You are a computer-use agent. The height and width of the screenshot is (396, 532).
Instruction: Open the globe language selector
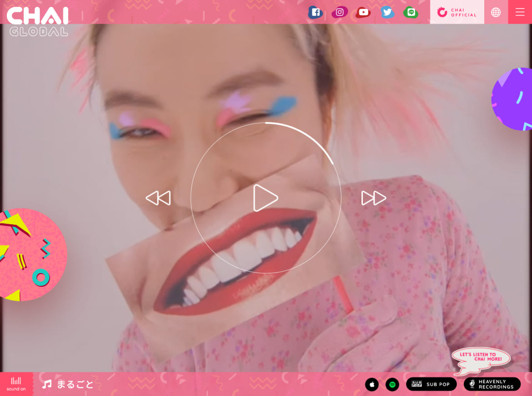[x=496, y=12]
